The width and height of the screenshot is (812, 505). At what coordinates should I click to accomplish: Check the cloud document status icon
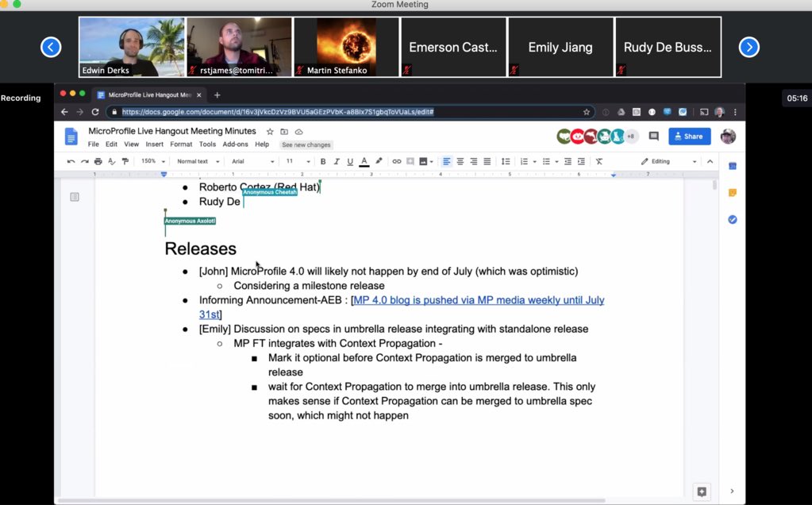pyautogui.click(x=298, y=132)
